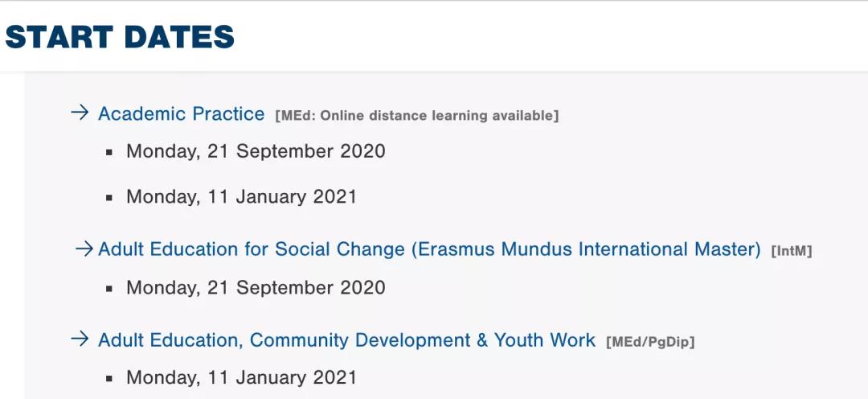Click the bullet before Academic Practice's 21 September date
Image resolution: width=868 pixels, height=399 pixels.
tap(109, 152)
